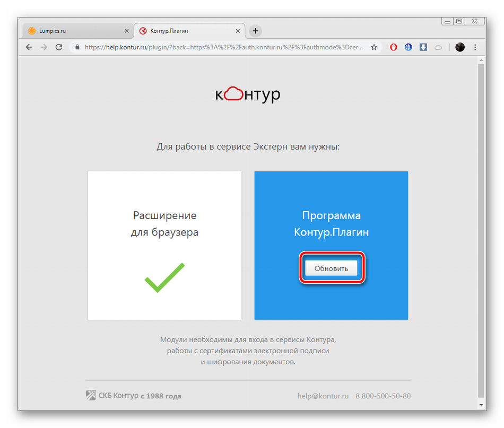Click the Обновить button
The image size is (504, 428).
click(x=331, y=268)
